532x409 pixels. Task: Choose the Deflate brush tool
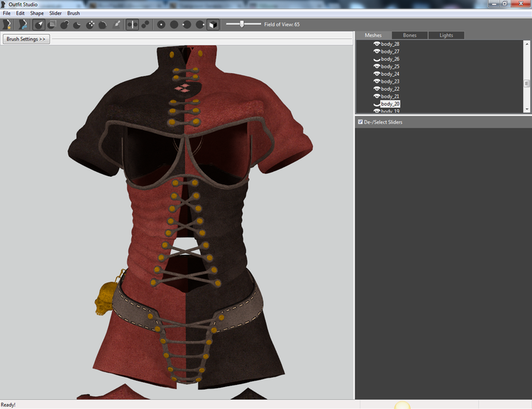click(77, 24)
